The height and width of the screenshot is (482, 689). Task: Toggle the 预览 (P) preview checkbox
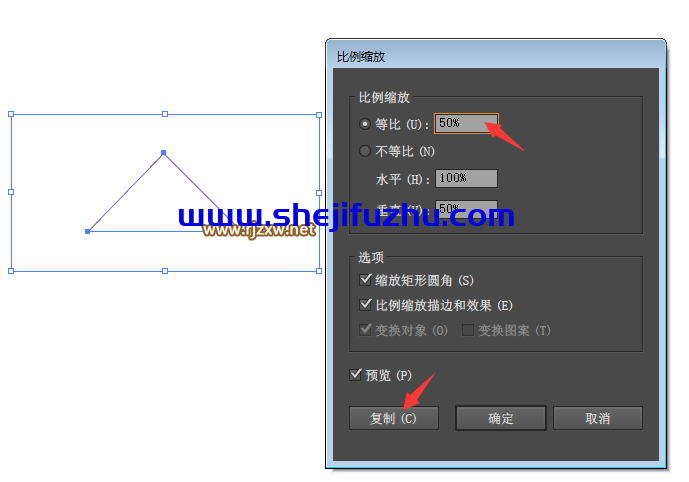click(x=355, y=375)
